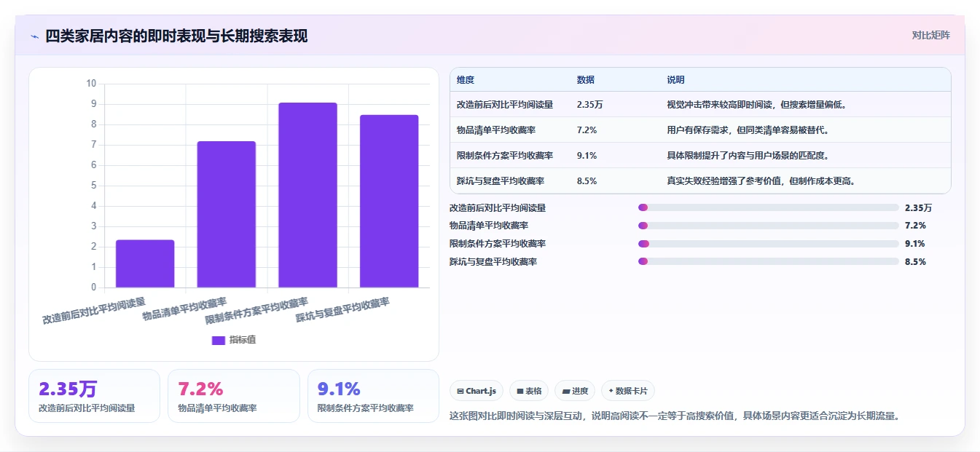Click table cell 踩坑与复盘平均收藏率
980x452 pixels.
[x=501, y=181]
